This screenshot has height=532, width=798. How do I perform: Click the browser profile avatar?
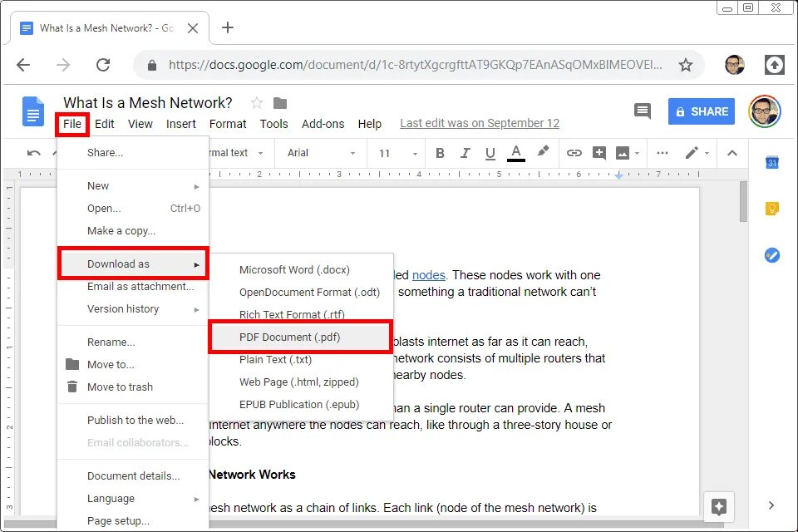734,65
